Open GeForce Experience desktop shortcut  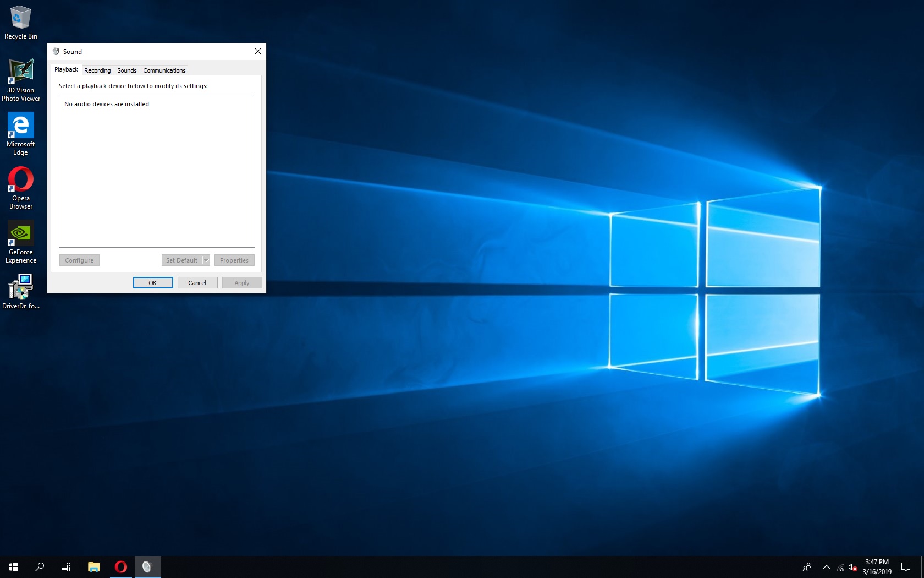point(21,242)
